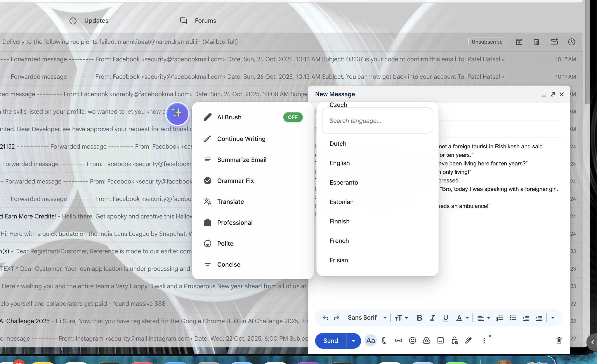Viewport: 597px width, 364px height.
Task: Click the Unsubscribe button
Action: [x=487, y=42]
